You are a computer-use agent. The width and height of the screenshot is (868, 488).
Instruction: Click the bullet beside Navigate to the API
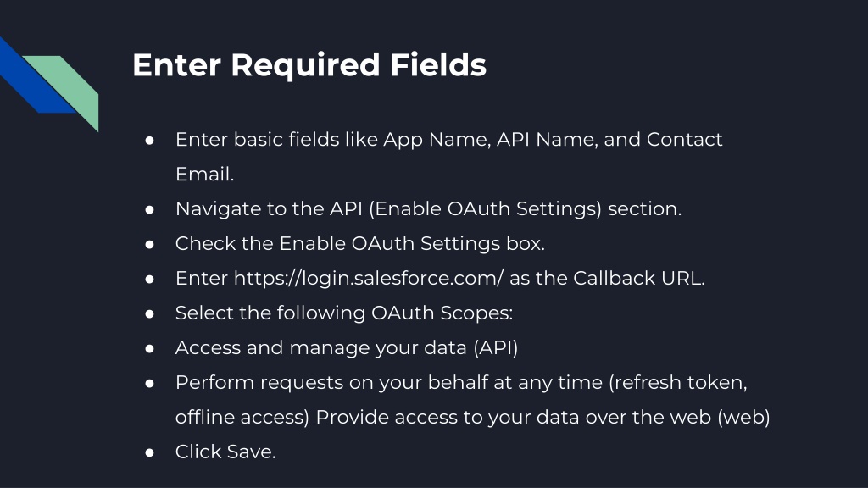click(x=149, y=210)
